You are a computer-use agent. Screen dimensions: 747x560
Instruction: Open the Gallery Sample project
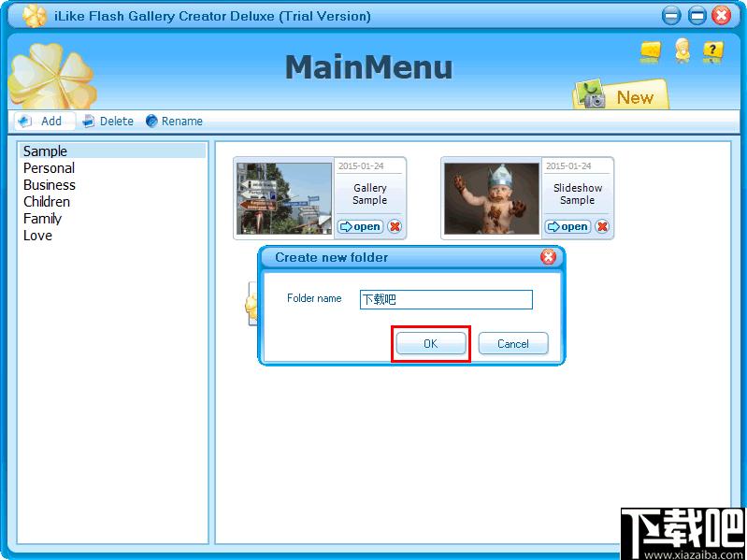click(x=360, y=226)
